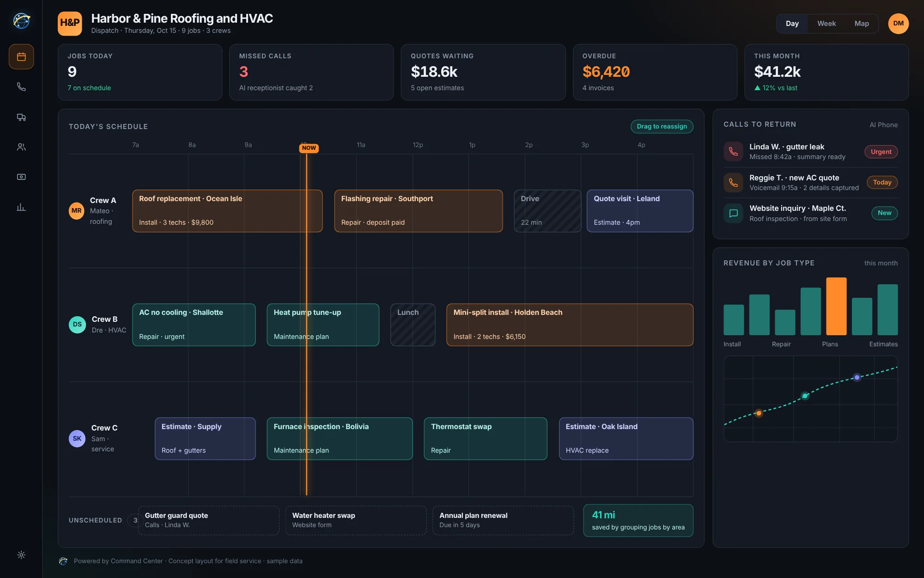Click the SK avatar for Crew C
This screenshot has height=578, width=924.
[77, 438]
